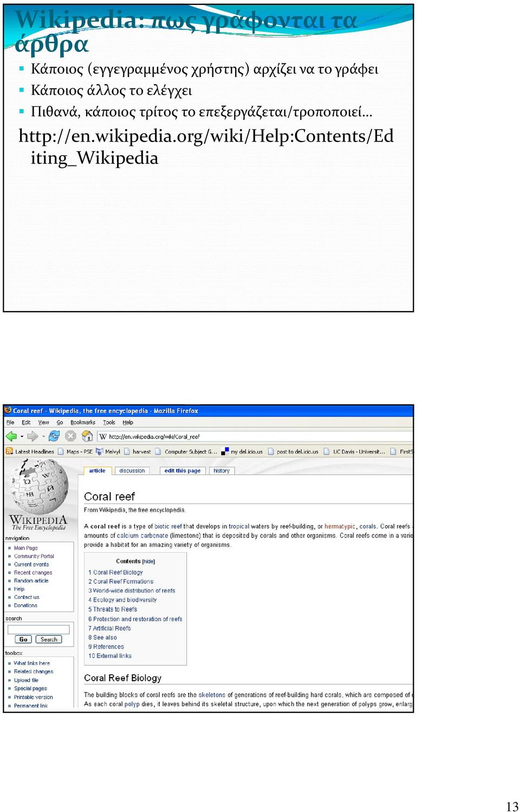Click the Go button in search box
Screen dimensions: 520x812
[23, 640]
